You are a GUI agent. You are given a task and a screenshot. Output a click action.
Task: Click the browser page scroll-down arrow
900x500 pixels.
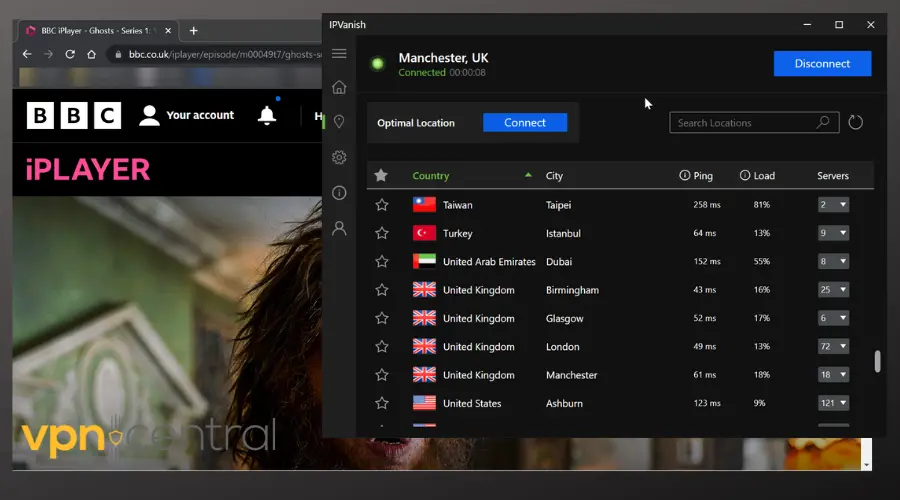(x=866, y=465)
